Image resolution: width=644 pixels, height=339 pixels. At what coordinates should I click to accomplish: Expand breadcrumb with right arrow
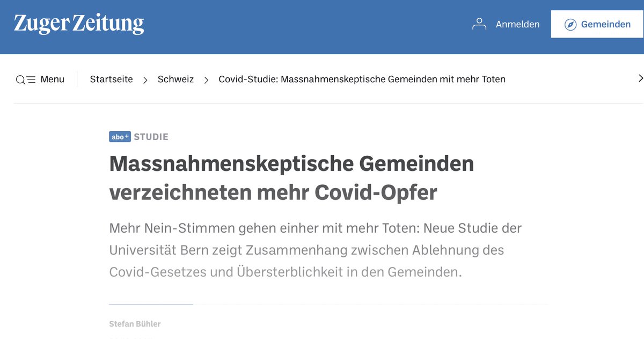[640, 78]
